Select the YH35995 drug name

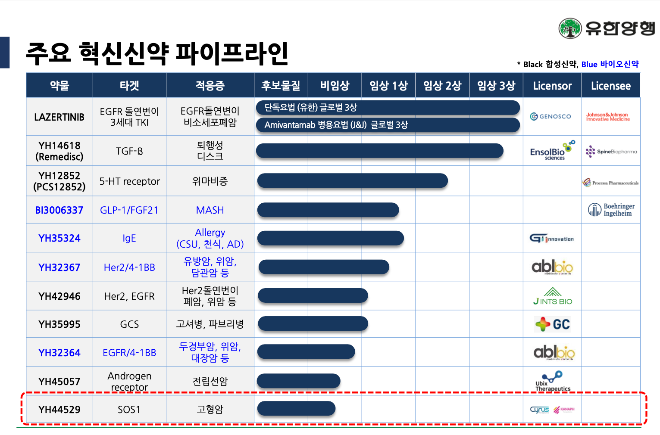pyautogui.click(x=59, y=324)
